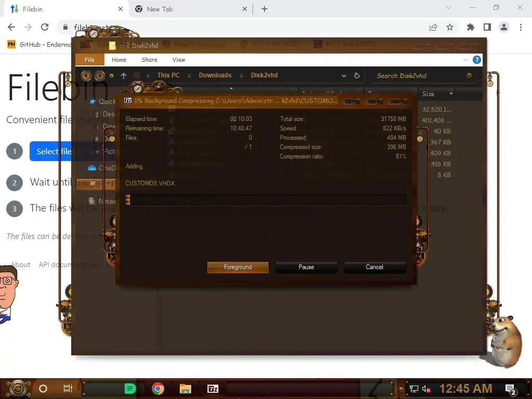This screenshot has width=532, height=399.
Task: Open the View ribbon tab
Action: click(x=179, y=60)
